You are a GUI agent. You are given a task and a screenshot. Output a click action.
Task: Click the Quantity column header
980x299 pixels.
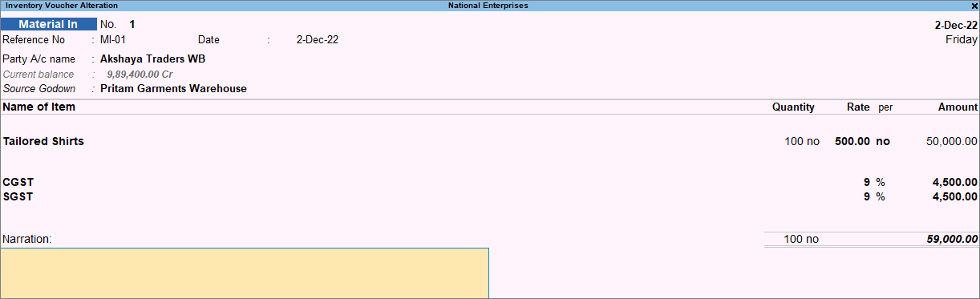coord(793,107)
